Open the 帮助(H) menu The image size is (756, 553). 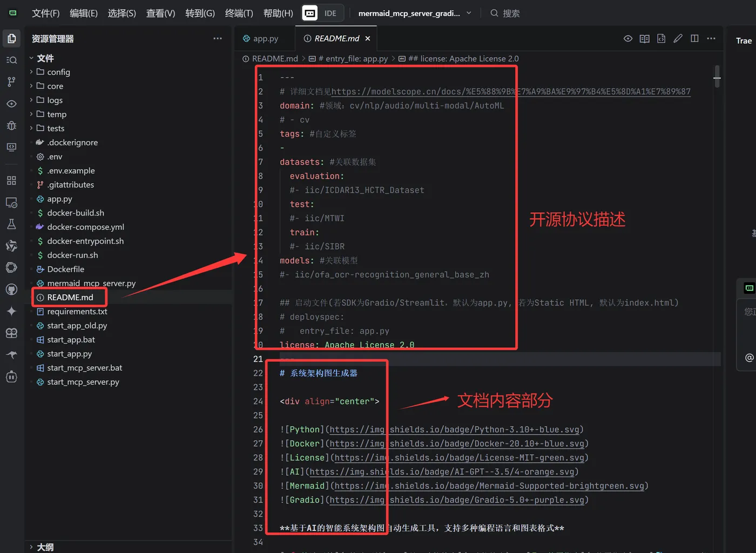(278, 13)
